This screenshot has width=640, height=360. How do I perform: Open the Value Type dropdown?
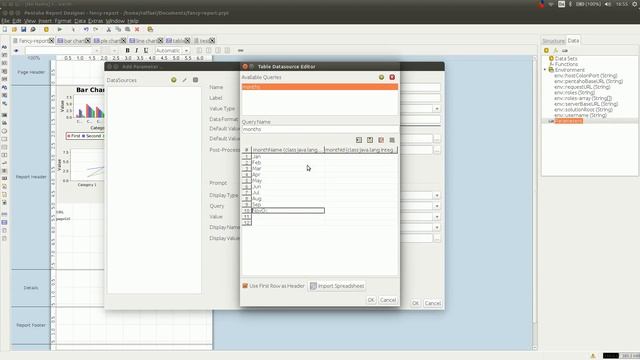click(437, 109)
